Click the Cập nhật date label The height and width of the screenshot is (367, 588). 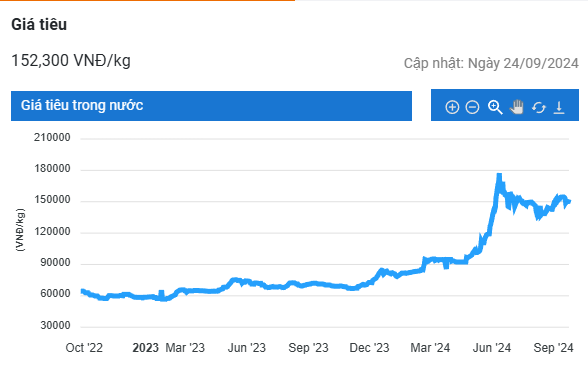pyautogui.click(x=491, y=63)
